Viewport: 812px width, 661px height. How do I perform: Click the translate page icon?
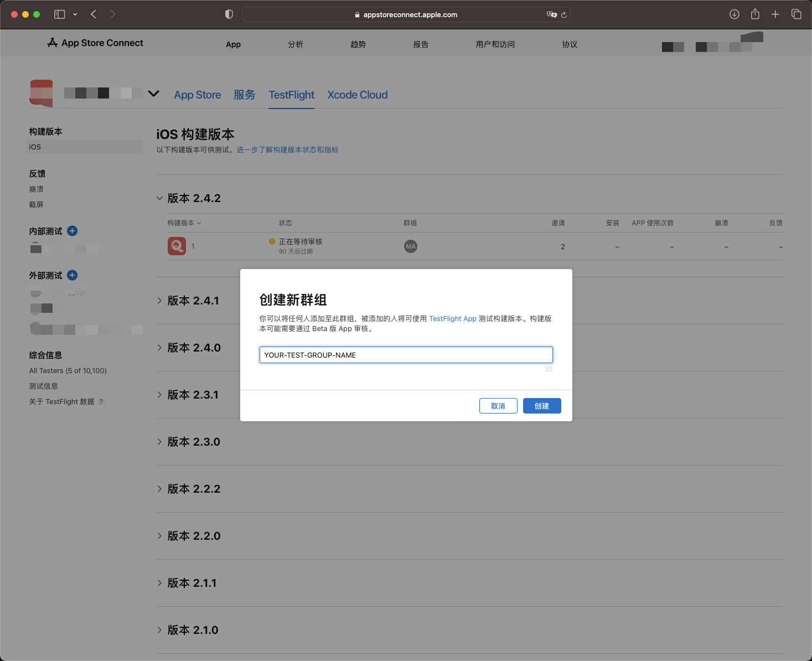click(x=551, y=14)
